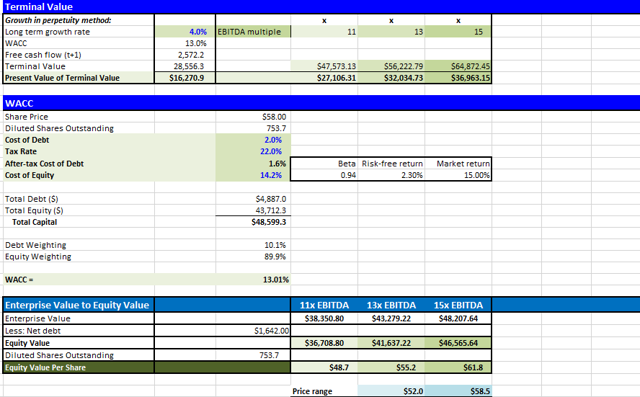Image resolution: width=640 pixels, height=397 pixels.
Task: Select the Long term growth rate 4.0% cell
Action: [x=185, y=32]
